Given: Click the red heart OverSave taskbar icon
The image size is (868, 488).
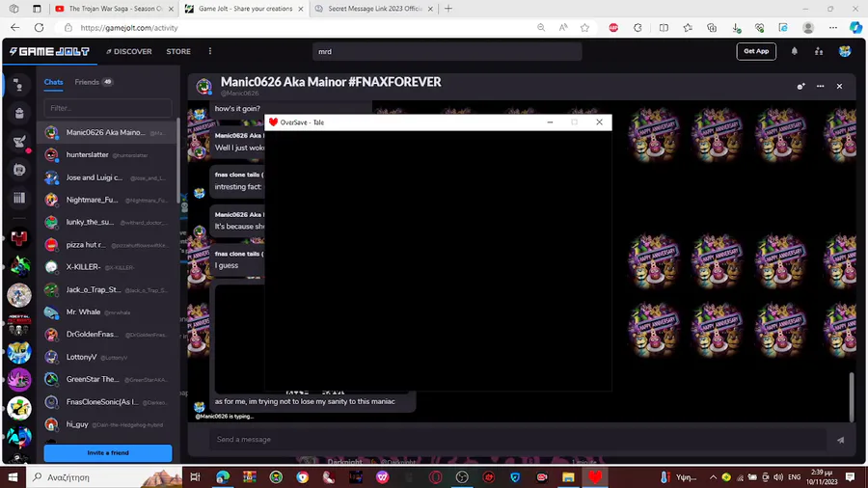Looking at the screenshot, I should (595, 477).
